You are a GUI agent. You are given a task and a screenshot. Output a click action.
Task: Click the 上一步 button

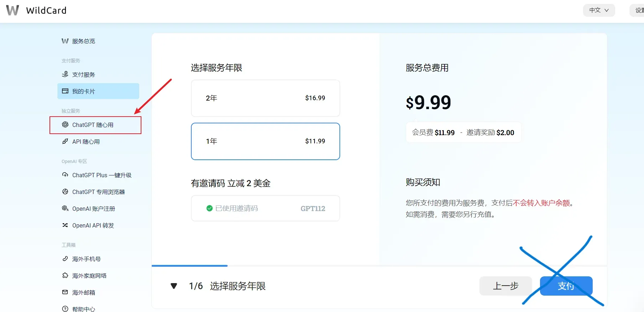(x=505, y=286)
